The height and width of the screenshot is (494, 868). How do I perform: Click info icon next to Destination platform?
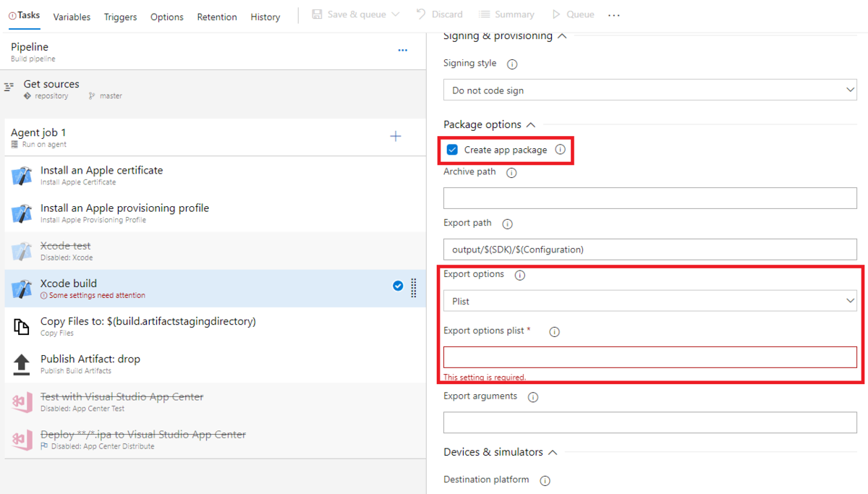pyautogui.click(x=545, y=480)
